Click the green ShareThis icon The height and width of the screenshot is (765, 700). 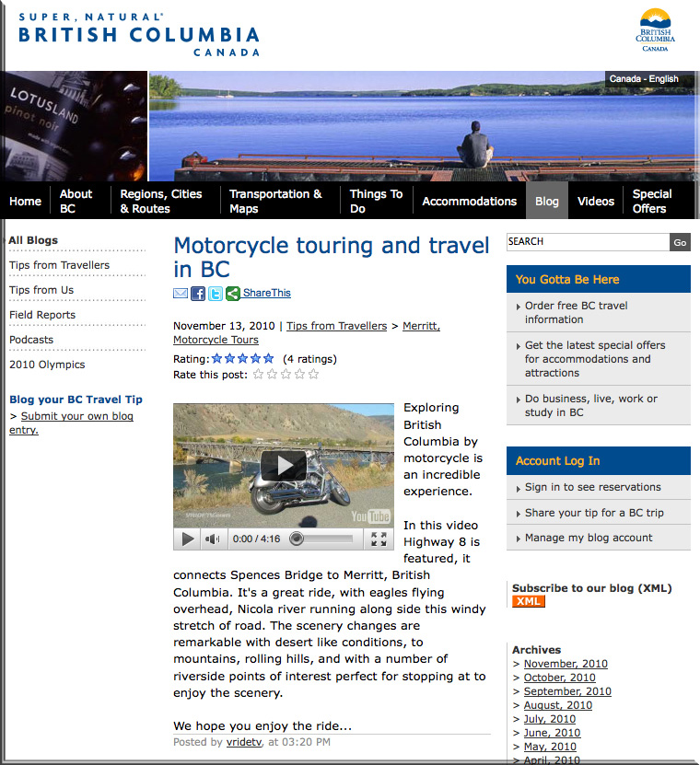click(233, 294)
